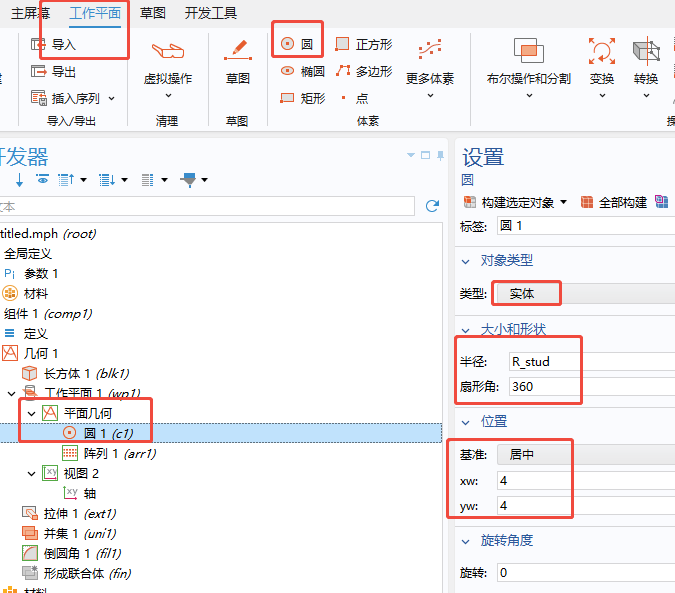This screenshot has height=593, width=675.
Task: Toggle the eye visibility icon in model builder toolbar
Action: (42, 180)
